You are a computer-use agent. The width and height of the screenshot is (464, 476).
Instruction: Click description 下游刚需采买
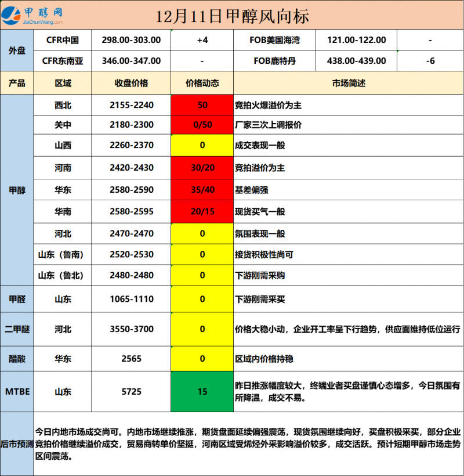click(260, 300)
